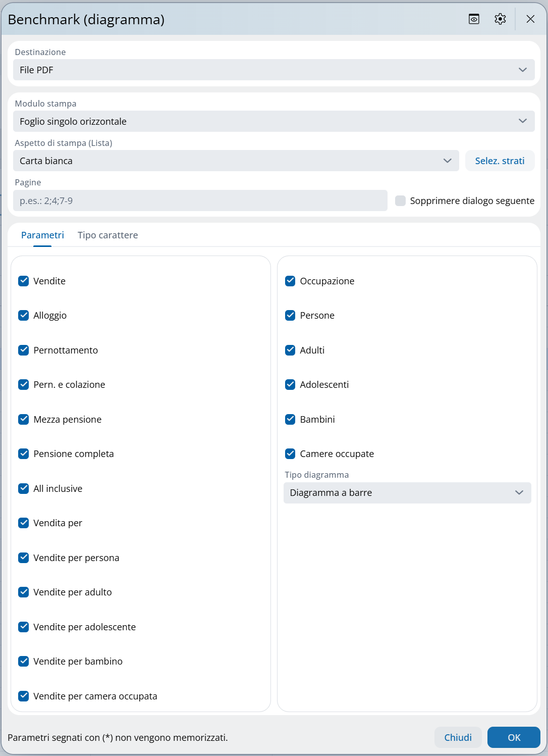Screen dimensions: 548x756
Task: Switch to the Tipo carattere tab
Action: 107,235
